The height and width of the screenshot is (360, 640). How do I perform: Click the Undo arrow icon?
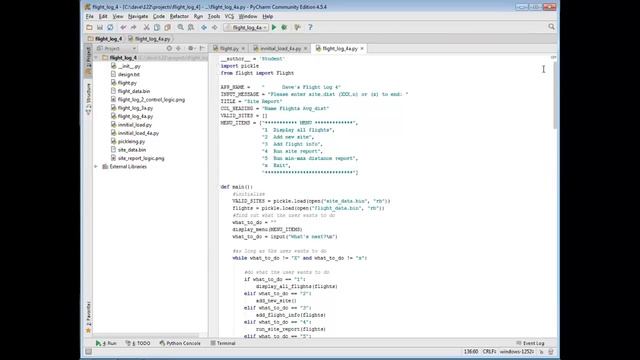click(123, 27)
